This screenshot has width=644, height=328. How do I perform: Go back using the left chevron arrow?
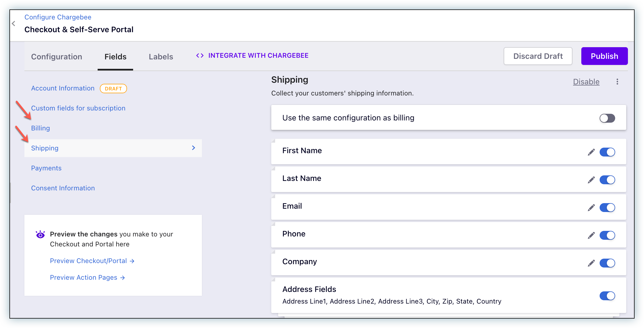[14, 24]
